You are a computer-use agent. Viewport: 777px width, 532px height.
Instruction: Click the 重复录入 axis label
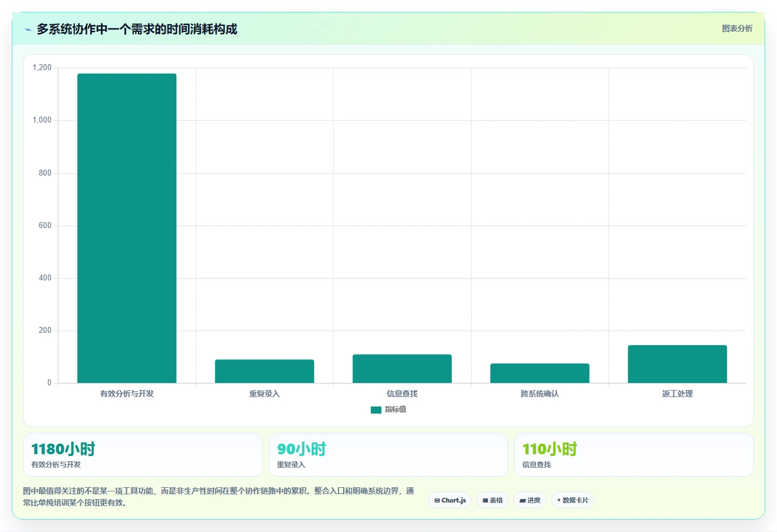pos(264,394)
